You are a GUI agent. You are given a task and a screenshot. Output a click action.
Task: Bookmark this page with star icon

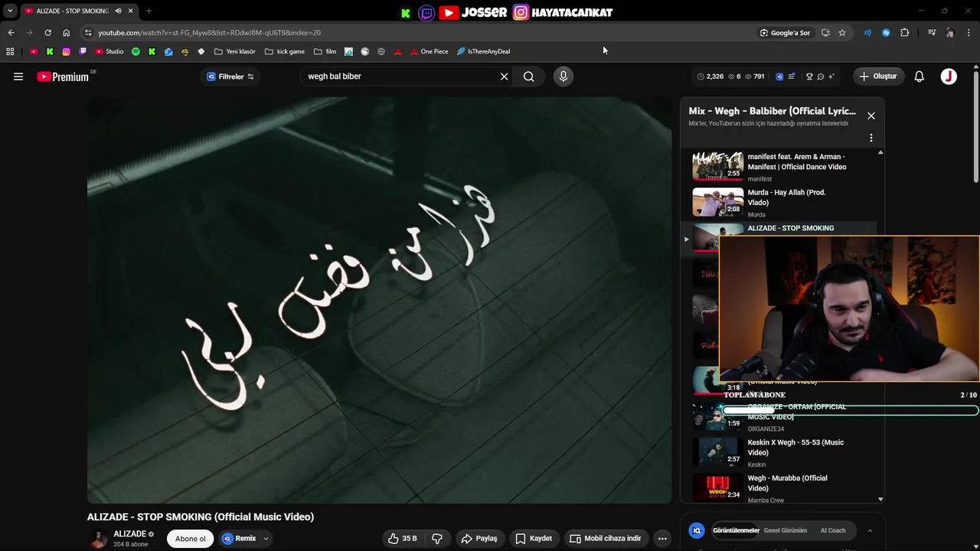click(x=842, y=33)
